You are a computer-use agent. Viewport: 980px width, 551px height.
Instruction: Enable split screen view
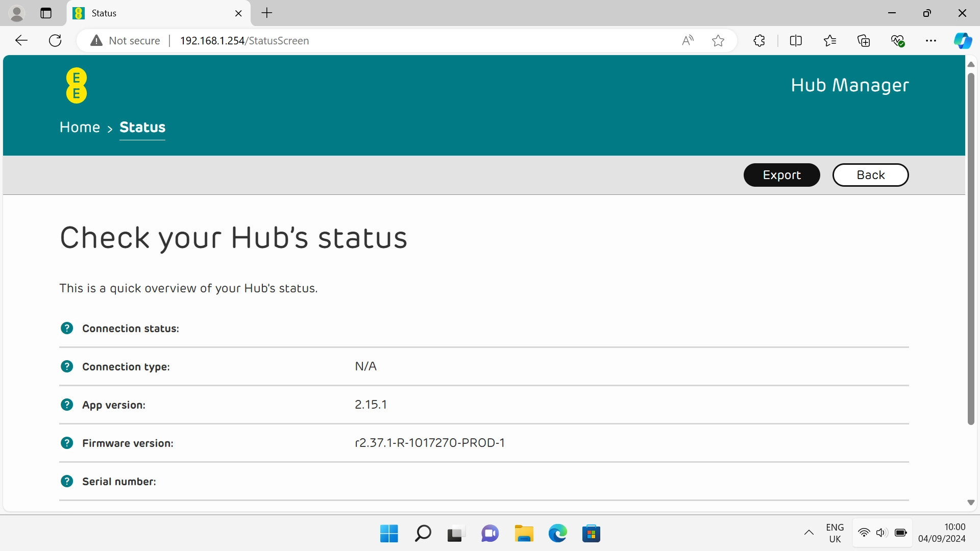tap(796, 40)
